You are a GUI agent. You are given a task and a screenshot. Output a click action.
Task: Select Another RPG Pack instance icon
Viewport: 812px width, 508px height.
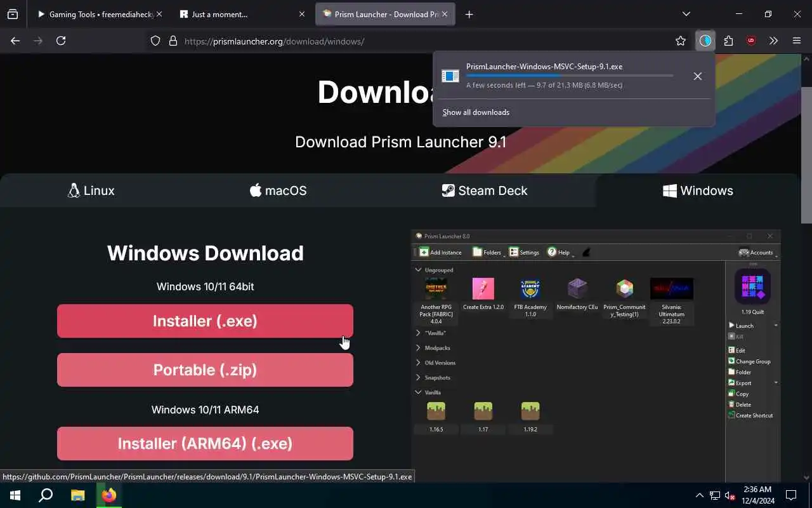point(436,289)
